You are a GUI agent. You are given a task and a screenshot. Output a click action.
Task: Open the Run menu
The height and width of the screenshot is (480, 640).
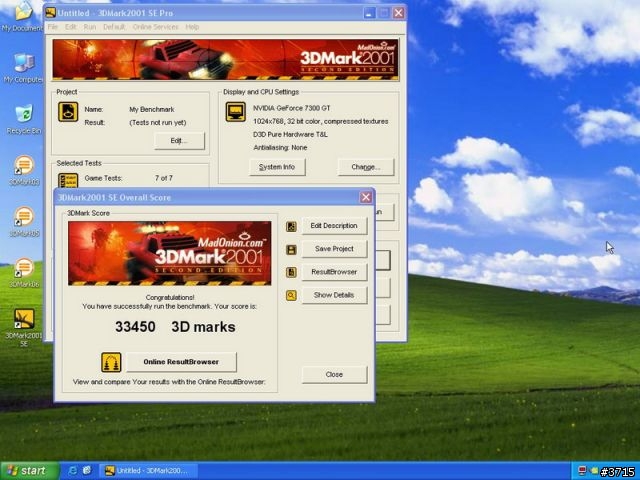(90, 27)
